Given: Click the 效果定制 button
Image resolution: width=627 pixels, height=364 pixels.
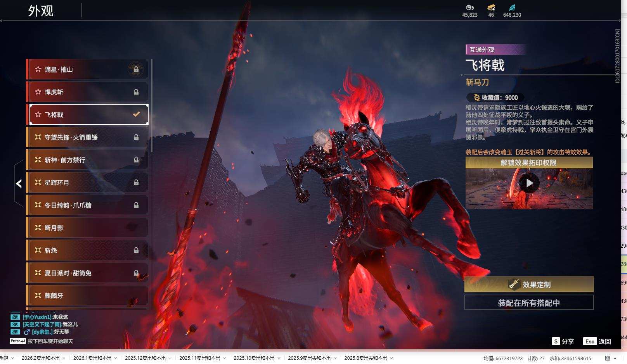Looking at the screenshot, I should pos(529,285).
